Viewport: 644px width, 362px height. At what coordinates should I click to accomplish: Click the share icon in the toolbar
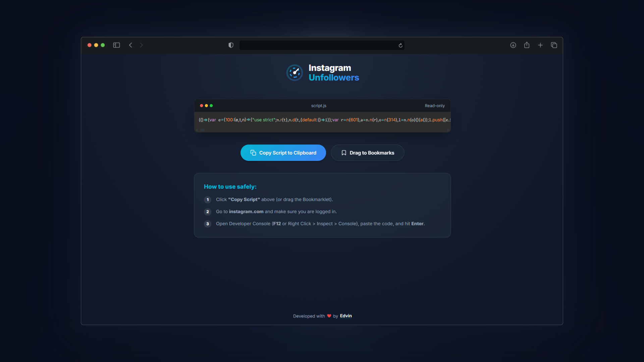pyautogui.click(x=527, y=45)
